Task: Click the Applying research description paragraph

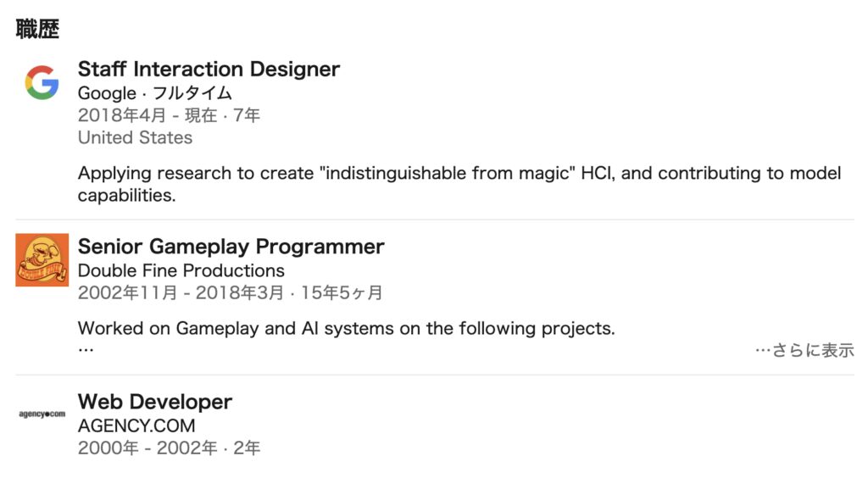Action: [x=459, y=184]
